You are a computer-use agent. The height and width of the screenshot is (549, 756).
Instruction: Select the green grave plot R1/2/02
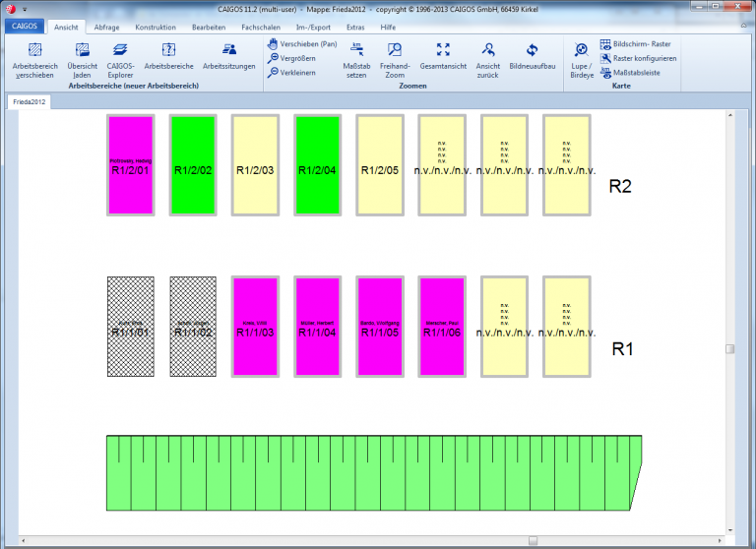(193, 164)
